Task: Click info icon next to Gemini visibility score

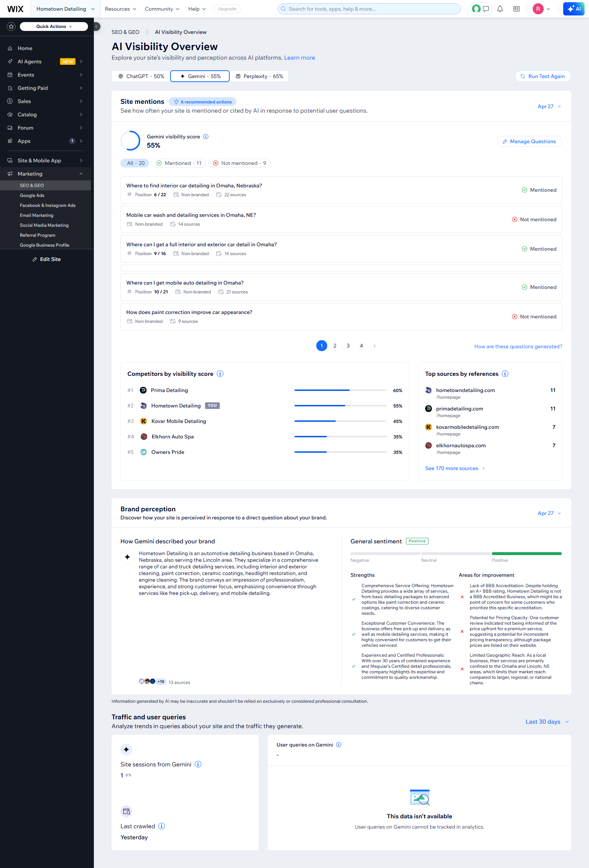Action: 206,137
